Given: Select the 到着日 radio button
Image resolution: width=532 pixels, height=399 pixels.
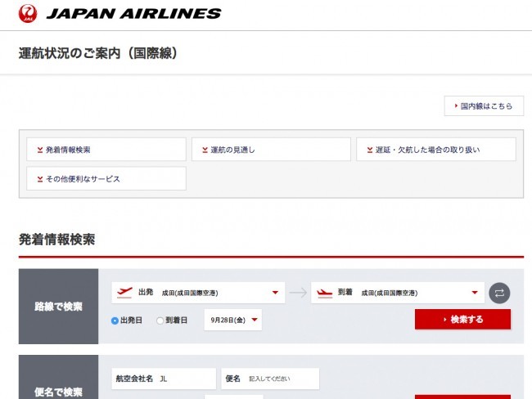Looking at the screenshot, I should [160, 321].
